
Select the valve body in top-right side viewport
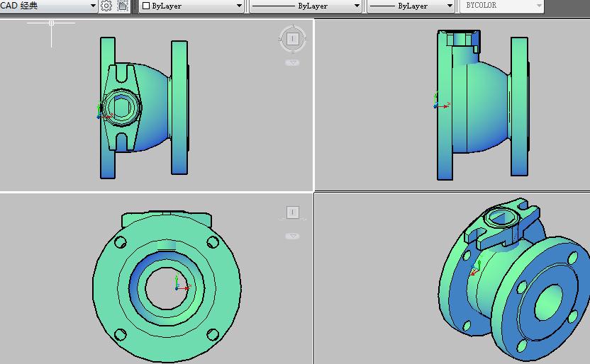[x=482, y=106]
